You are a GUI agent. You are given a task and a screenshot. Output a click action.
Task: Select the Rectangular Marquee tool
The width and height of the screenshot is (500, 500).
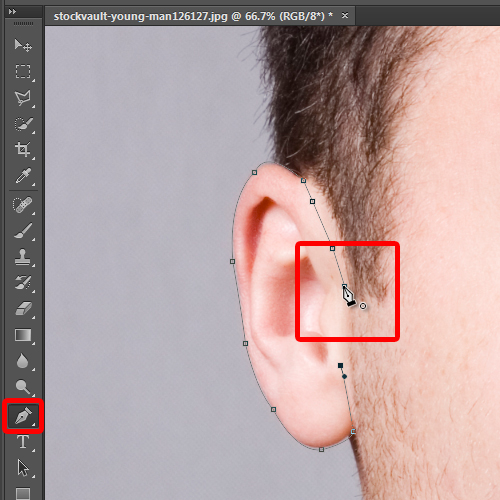pyautogui.click(x=23, y=71)
